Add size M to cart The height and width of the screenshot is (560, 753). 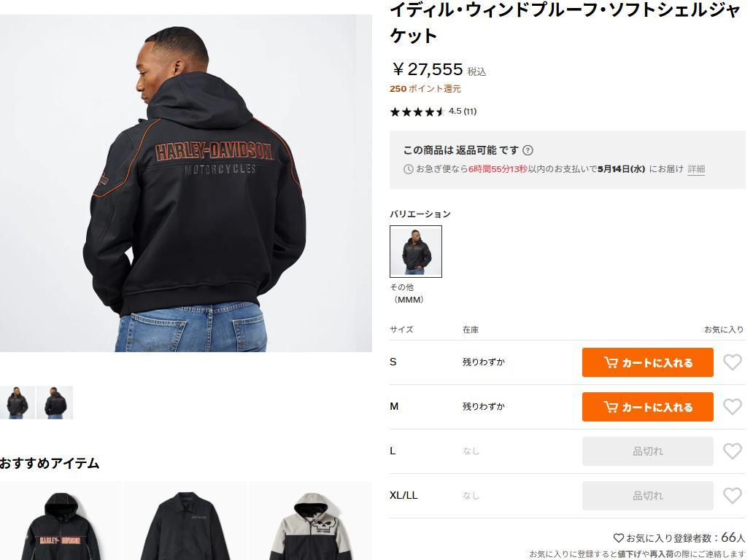pyautogui.click(x=647, y=407)
